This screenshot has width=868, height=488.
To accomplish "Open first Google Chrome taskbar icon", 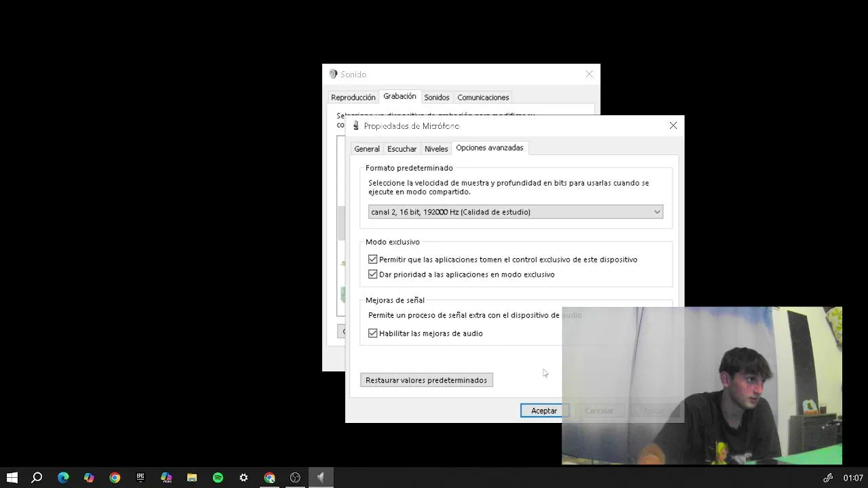I will [x=115, y=478].
